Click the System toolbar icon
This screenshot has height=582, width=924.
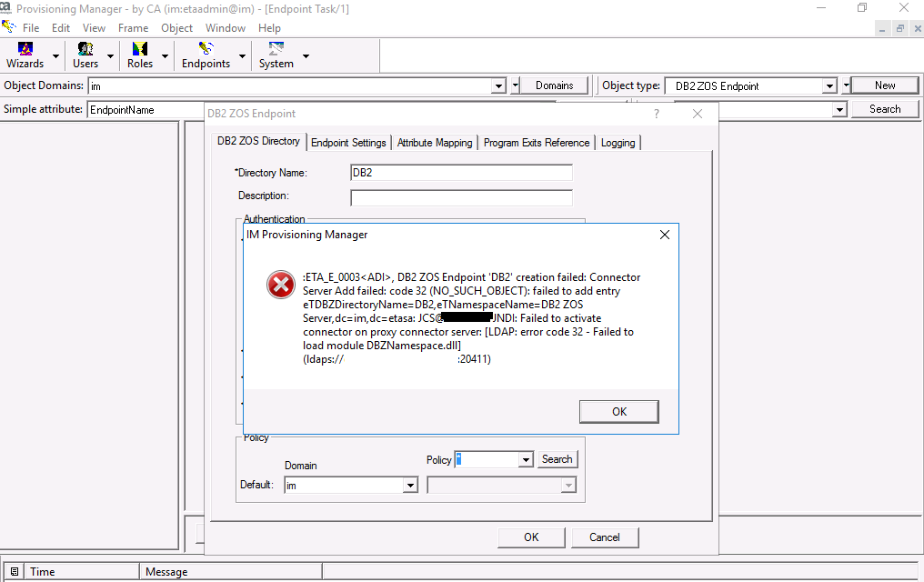click(x=276, y=55)
